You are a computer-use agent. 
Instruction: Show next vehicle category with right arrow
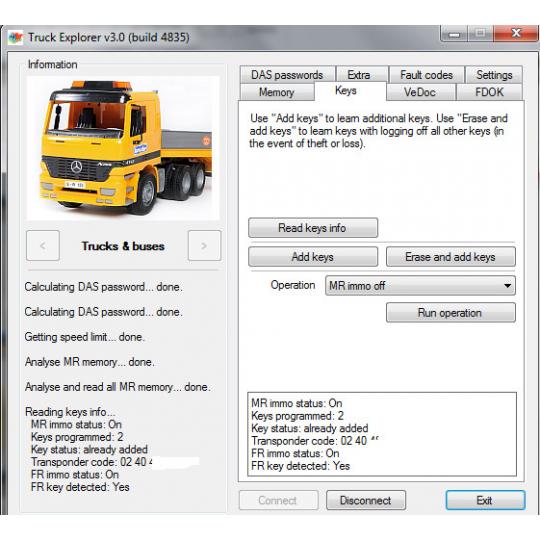pos(204,246)
